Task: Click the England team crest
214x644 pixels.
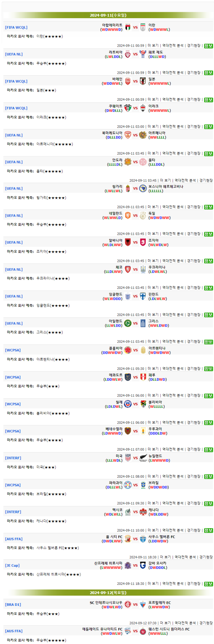Action: 128,296
